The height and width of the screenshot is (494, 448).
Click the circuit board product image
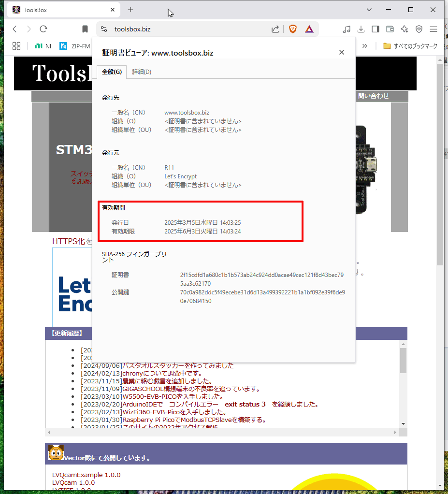[x=366, y=170]
